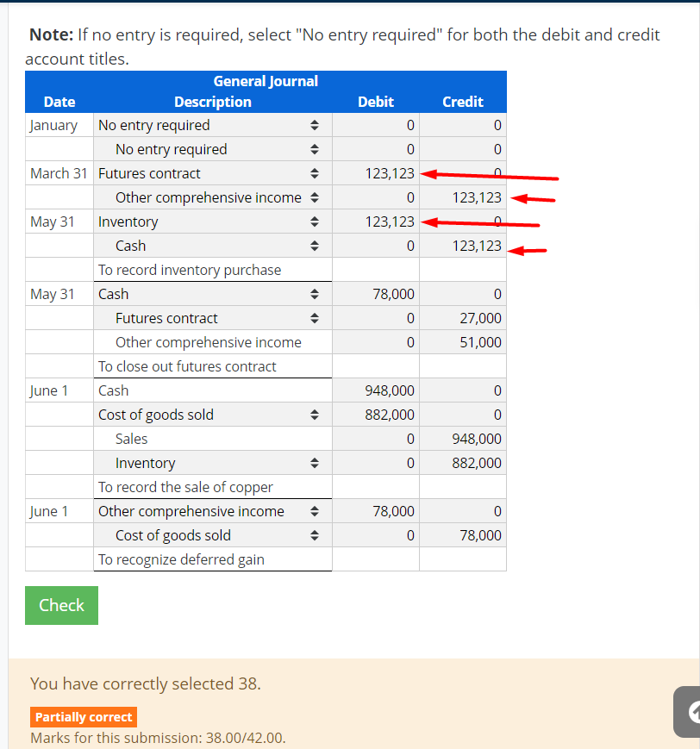The height and width of the screenshot is (749, 700).
Task: Click 'To recognize deferred gain' text
Action: (x=181, y=559)
